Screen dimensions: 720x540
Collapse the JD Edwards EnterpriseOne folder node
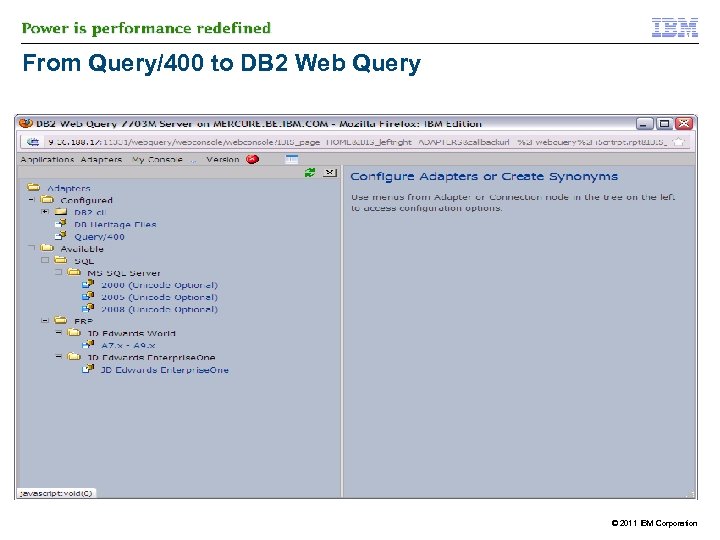coord(58,356)
